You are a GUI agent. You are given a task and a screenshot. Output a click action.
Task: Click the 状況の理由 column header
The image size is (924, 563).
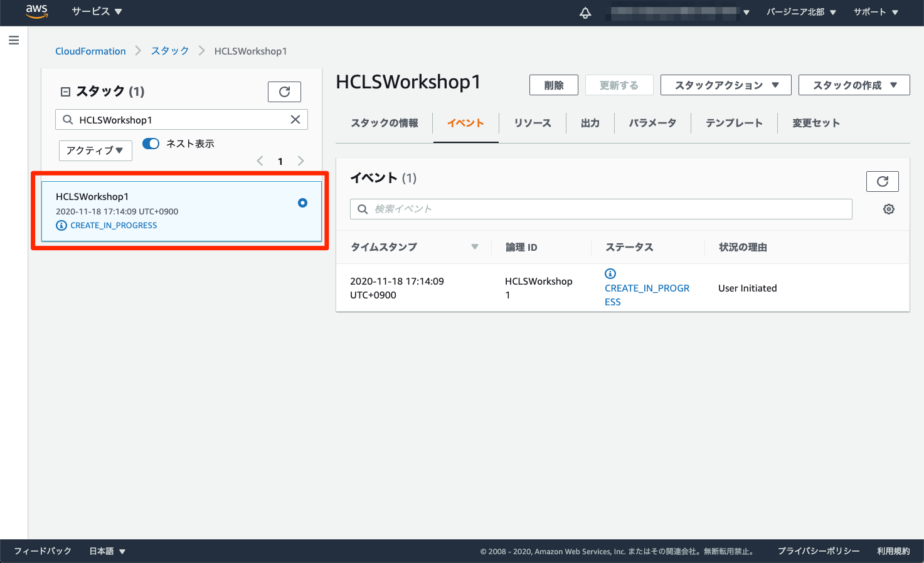pos(743,247)
